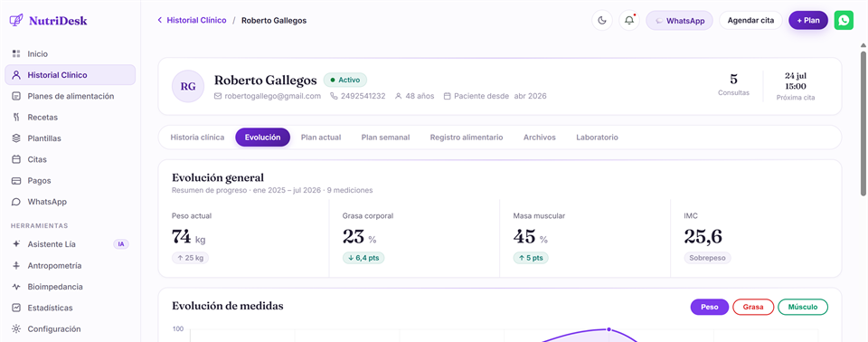Click the Inicio grid icon

click(16, 53)
